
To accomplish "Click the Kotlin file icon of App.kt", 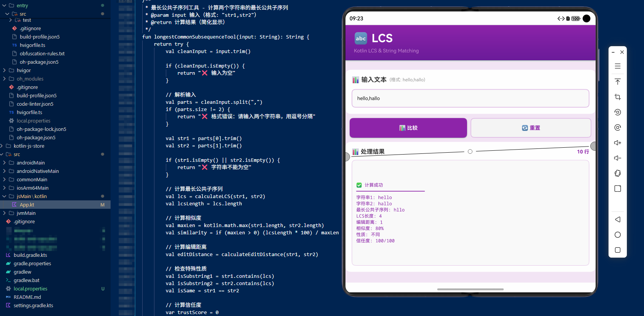I will point(14,205).
